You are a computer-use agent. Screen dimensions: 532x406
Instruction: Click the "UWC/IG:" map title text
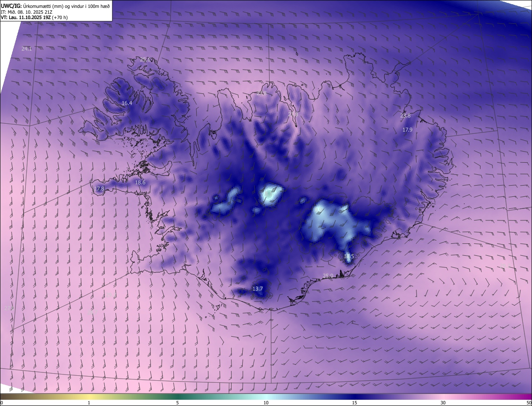pyautogui.click(x=11, y=6)
